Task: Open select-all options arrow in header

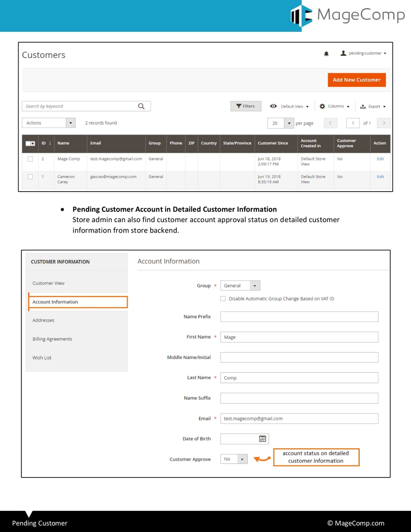Action: tap(33, 143)
